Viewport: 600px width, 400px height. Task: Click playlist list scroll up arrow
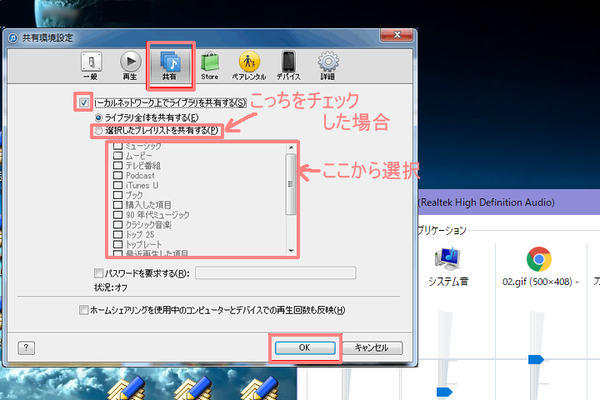291,147
